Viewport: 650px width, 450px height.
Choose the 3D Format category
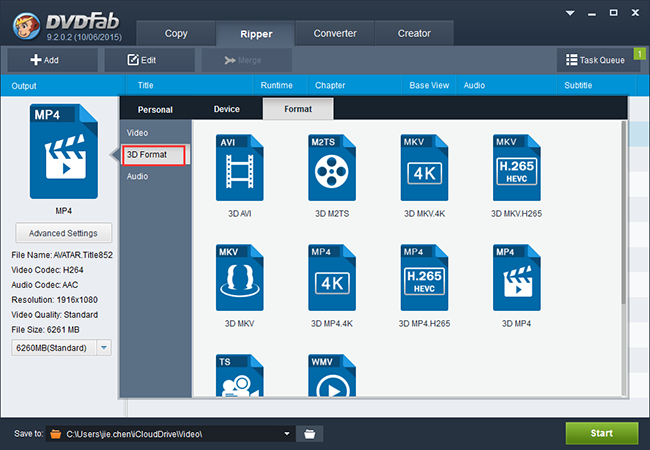(154, 155)
